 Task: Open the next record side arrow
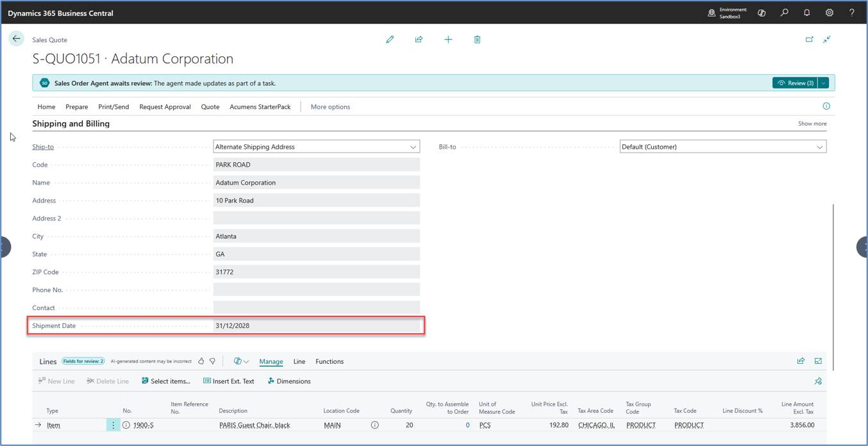(863, 247)
